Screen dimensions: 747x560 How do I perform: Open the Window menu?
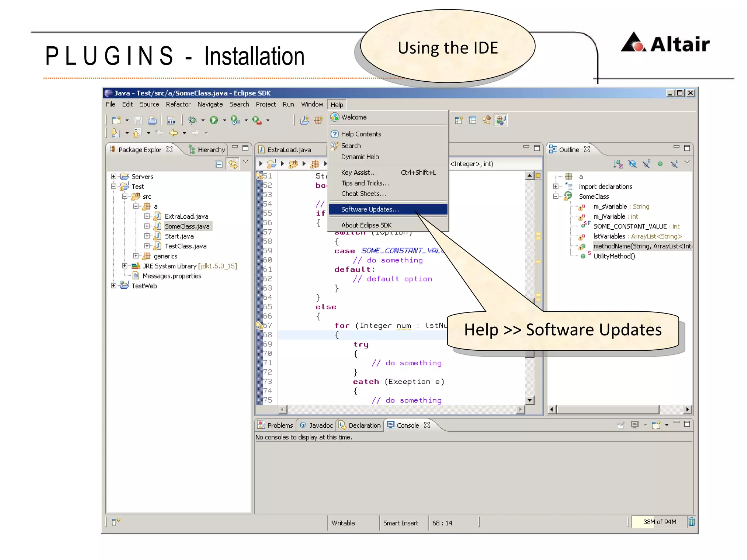312,104
